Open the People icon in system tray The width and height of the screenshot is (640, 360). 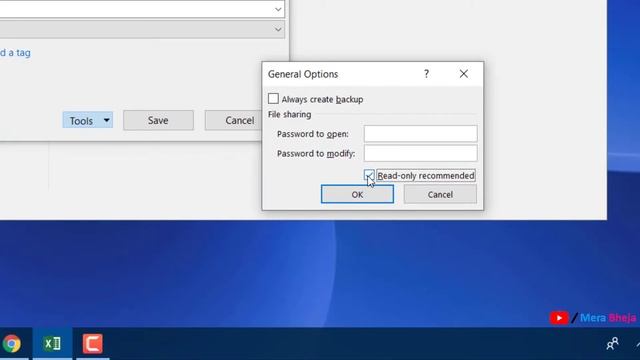[x=612, y=344]
